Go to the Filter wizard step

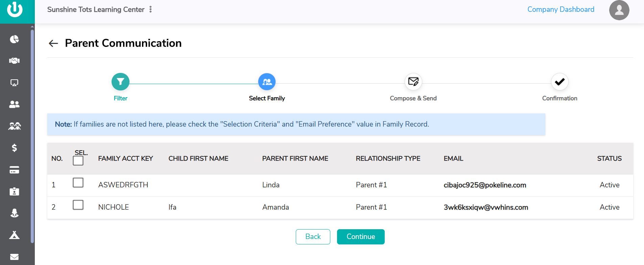pyautogui.click(x=120, y=82)
